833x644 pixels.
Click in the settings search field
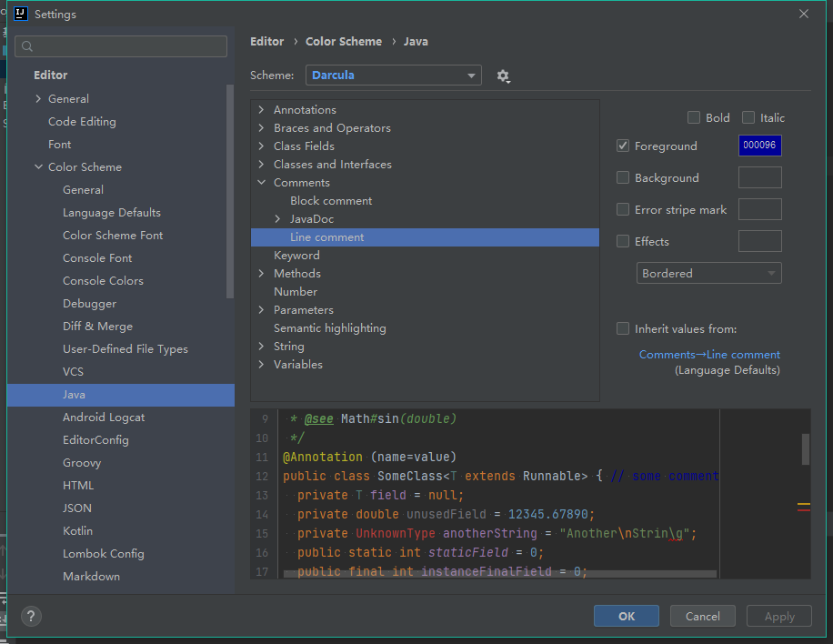[127, 46]
